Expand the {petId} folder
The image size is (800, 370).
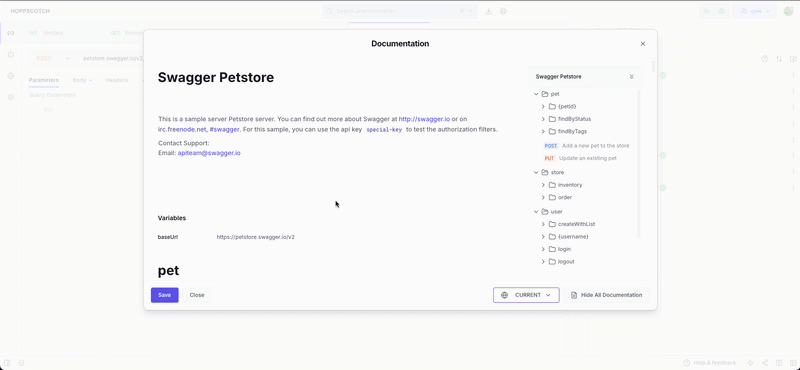[x=543, y=107]
